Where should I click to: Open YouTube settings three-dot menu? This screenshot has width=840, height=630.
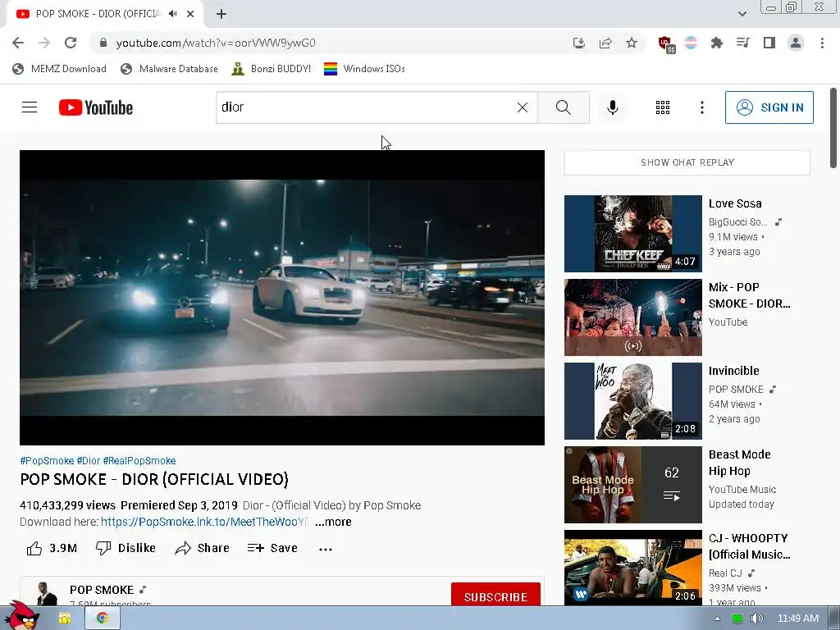702,107
